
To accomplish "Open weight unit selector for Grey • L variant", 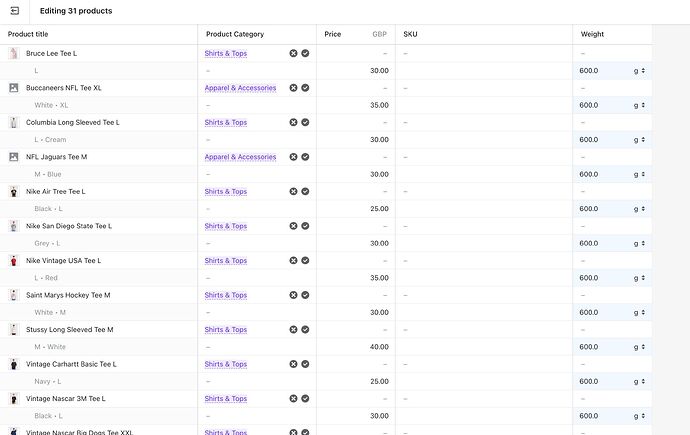I will tap(639, 243).
